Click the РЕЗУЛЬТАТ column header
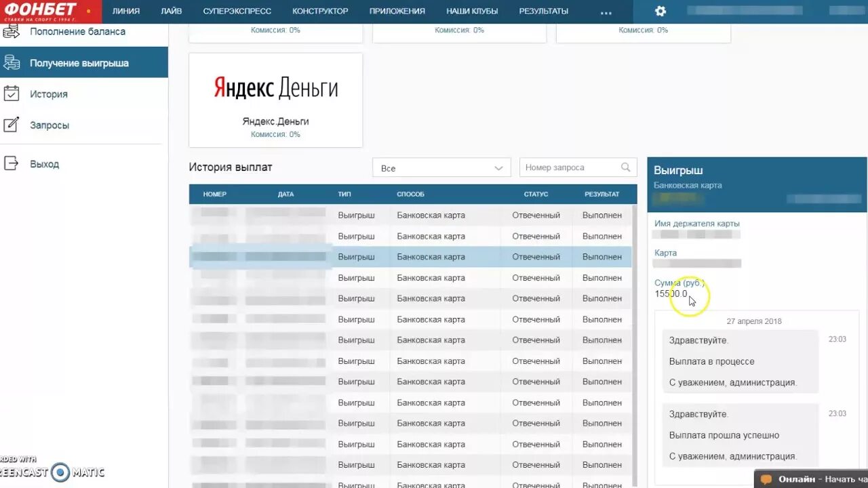This screenshot has width=868, height=488. (602, 194)
